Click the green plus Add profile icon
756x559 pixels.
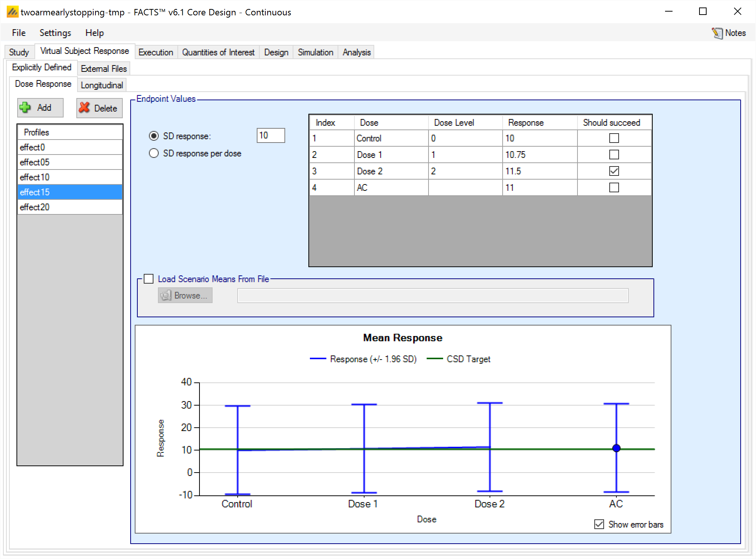[x=25, y=108]
